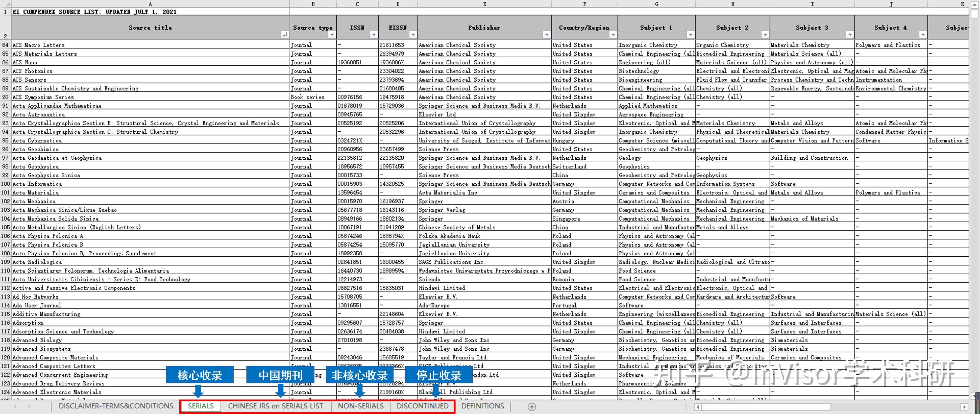Open the DISCONTINUED sheet tab

point(422,406)
